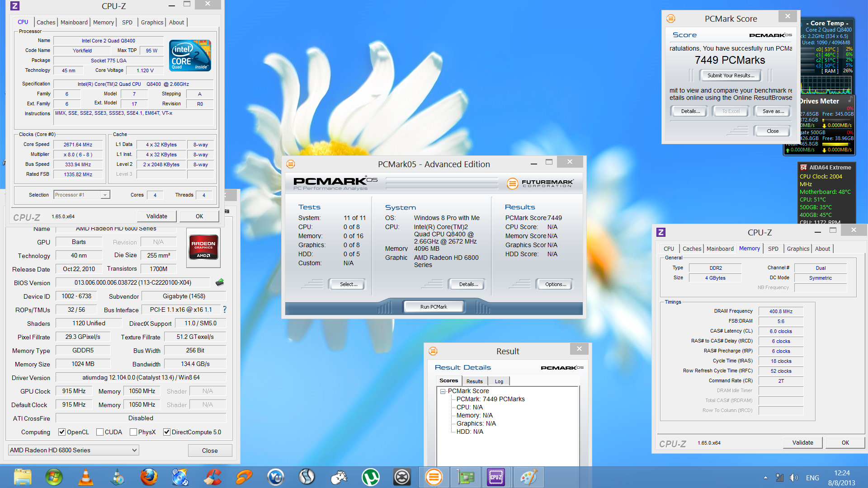Screen dimensions: 868x488
Task: Open CCleaner from the taskbar
Action: (x=212, y=477)
